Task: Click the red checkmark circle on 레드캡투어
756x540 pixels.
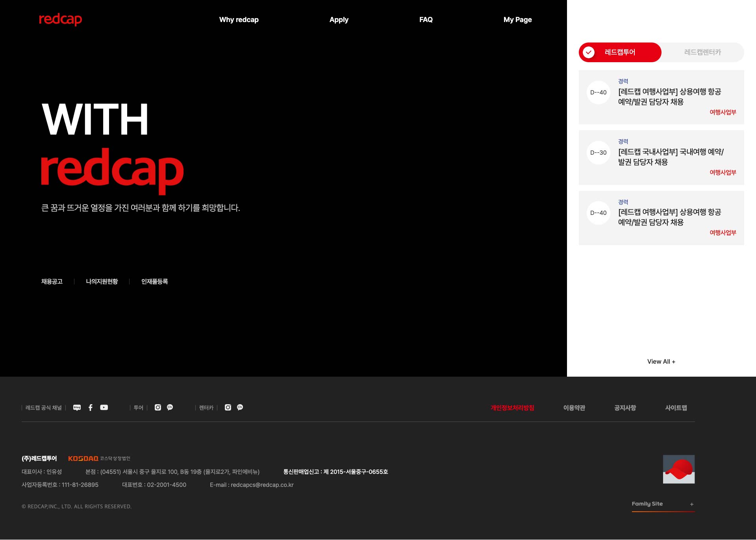Action: click(589, 52)
